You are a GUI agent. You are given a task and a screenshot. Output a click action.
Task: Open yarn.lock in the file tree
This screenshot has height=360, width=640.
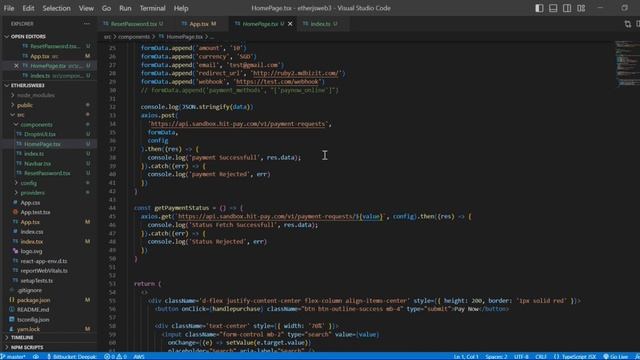click(x=29, y=329)
